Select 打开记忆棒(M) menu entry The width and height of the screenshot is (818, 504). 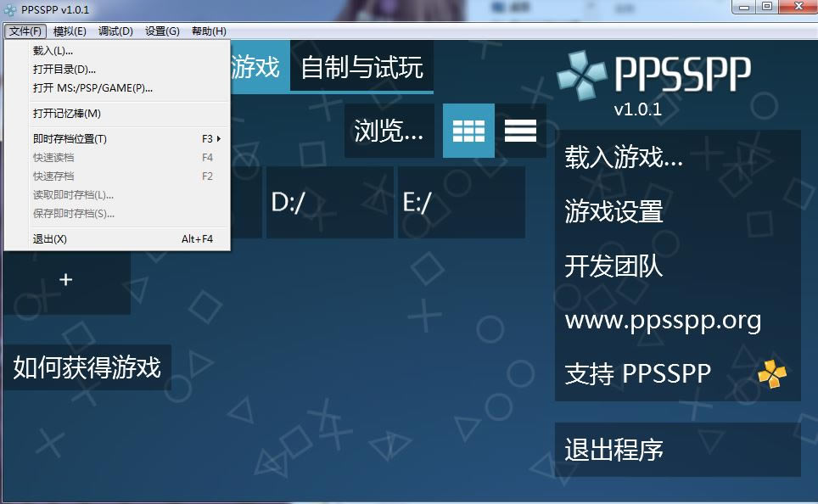click(x=66, y=113)
